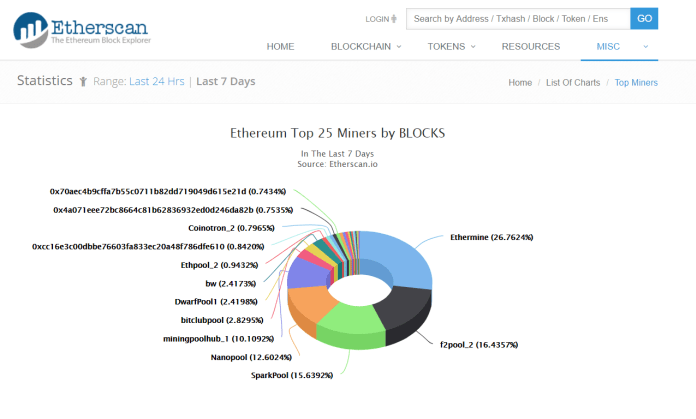Click the LOGIN user icon link
696x419 pixels.
point(381,19)
